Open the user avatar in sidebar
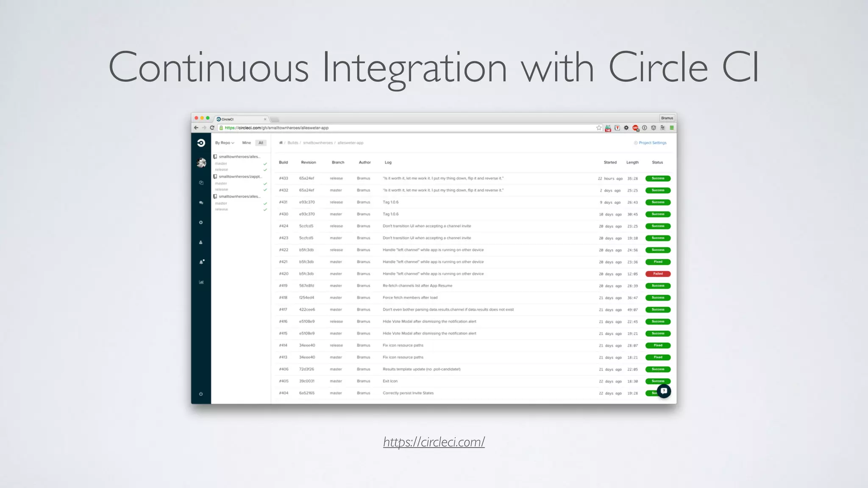Image resolution: width=868 pixels, height=488 pixels. coord(201,163)
